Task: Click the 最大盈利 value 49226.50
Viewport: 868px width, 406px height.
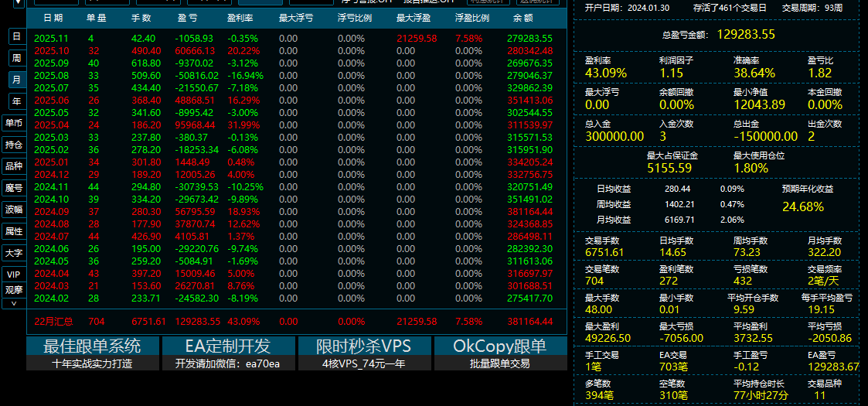Action: click(608, 338)
